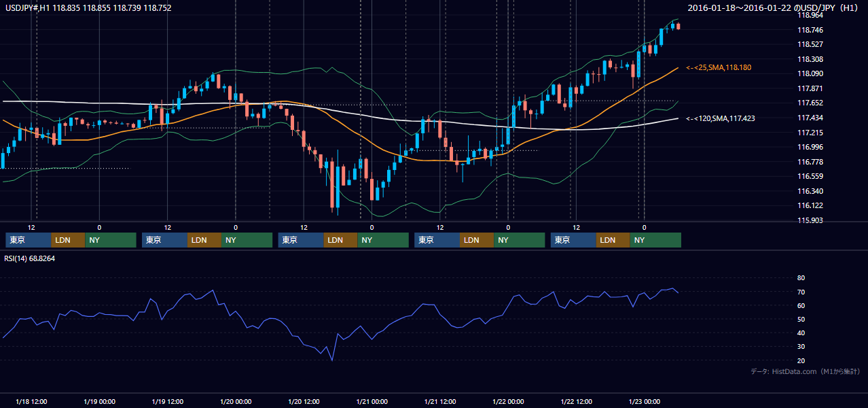Screen dimensions: 868x408
Task: Click the 116.340 price axis label
Action: point(810,191)
